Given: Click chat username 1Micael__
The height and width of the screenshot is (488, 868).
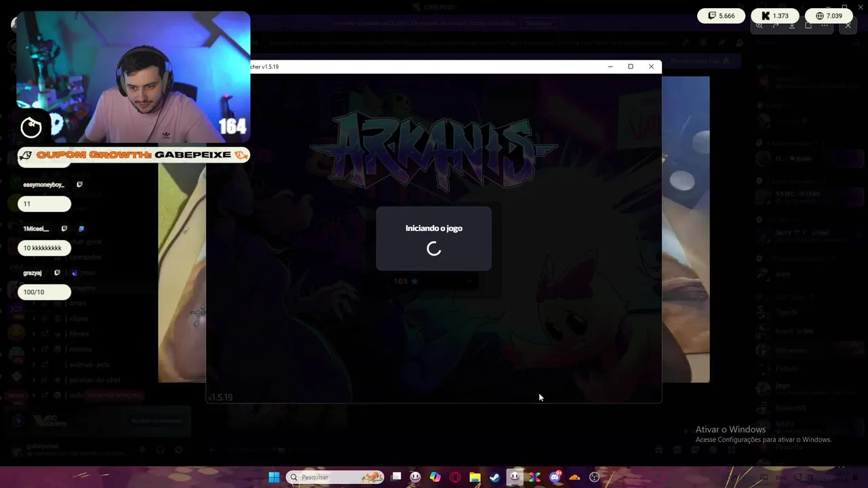Looking at the screenshot, I should click(x=36, y=228).
